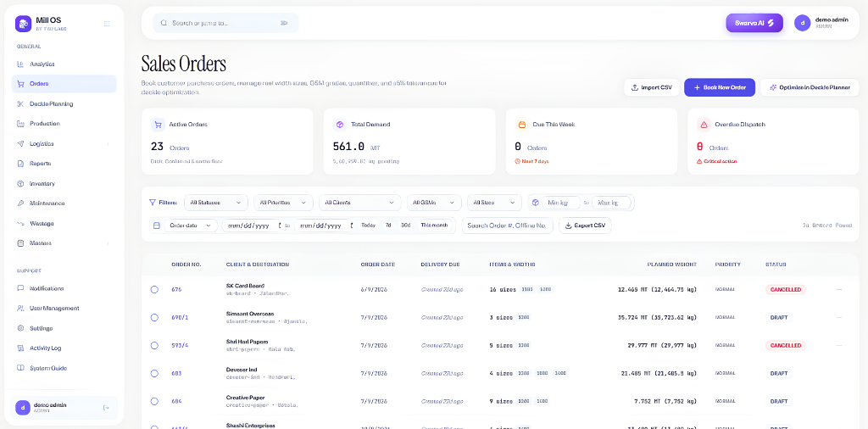The height and width of the screenshot is (429, 868).
Task: Click the Import CSV button
Action: tap(652, 87)
